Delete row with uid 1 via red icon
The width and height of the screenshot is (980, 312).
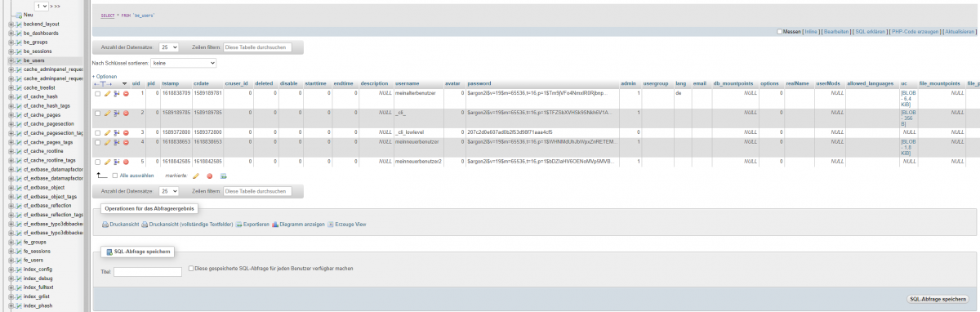point(126,94)
